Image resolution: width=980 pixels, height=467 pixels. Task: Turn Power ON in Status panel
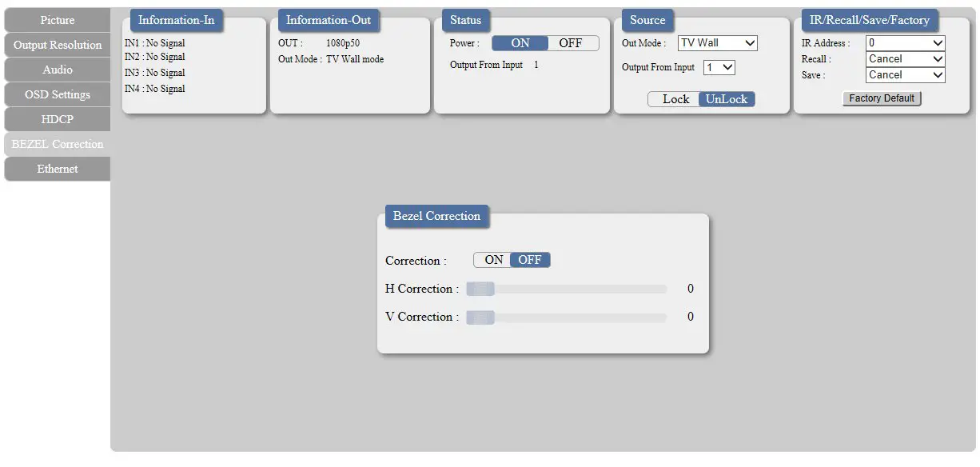pyautogui.click(x=520, y=43)
